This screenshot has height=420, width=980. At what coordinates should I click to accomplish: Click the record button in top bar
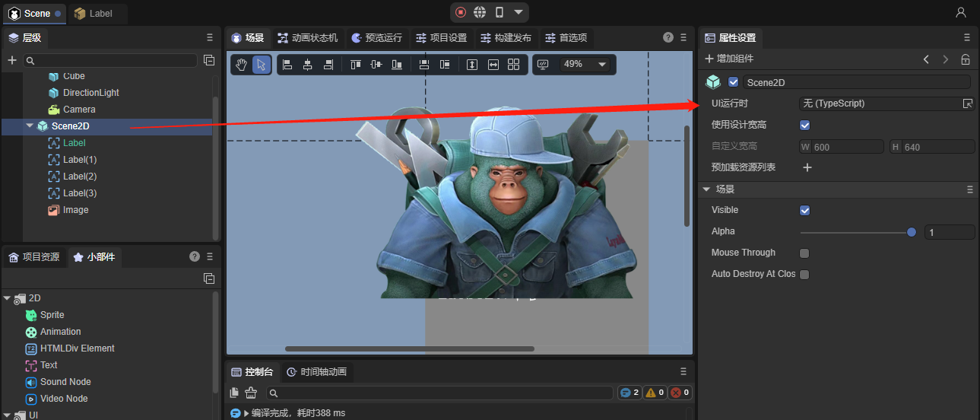point(461,12)
